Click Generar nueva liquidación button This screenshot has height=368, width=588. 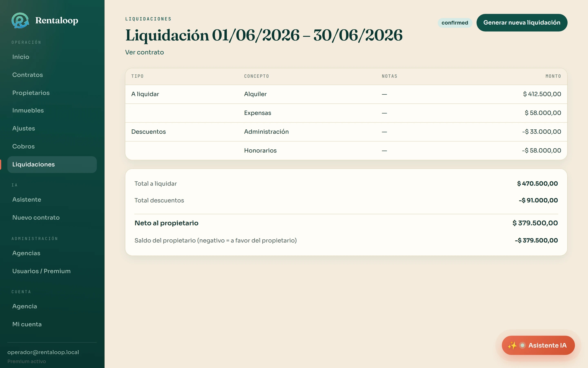click(x=522, y=23)
